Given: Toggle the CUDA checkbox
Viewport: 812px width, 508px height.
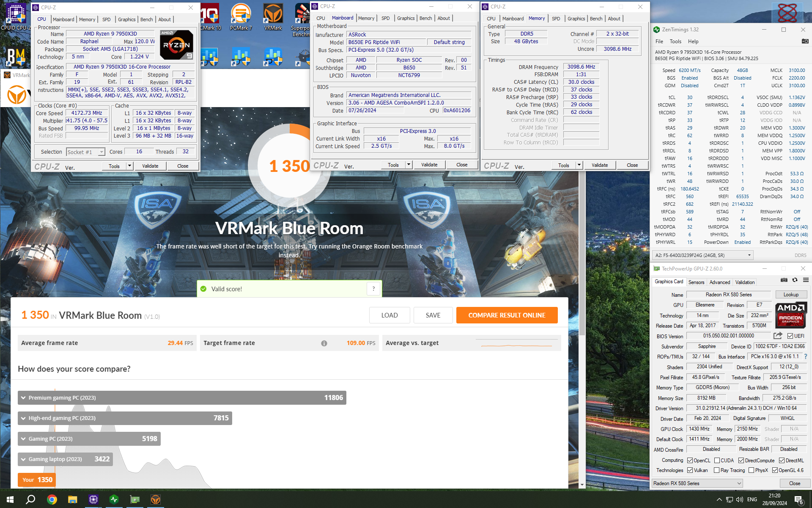Looking at the screenshot, I should pyautogui.click(x=717, y=461).
